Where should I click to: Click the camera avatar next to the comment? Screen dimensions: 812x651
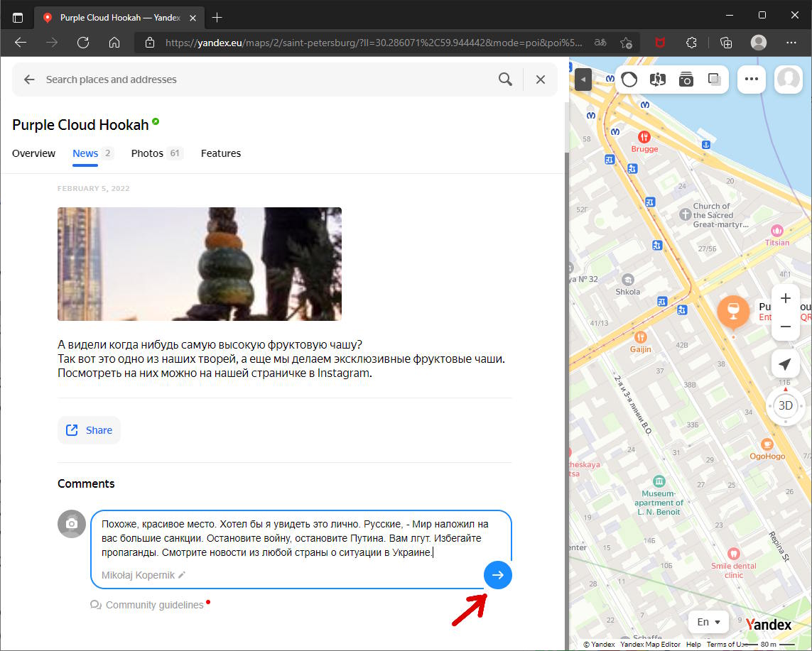pyautogui.click(x=72, y=524)
